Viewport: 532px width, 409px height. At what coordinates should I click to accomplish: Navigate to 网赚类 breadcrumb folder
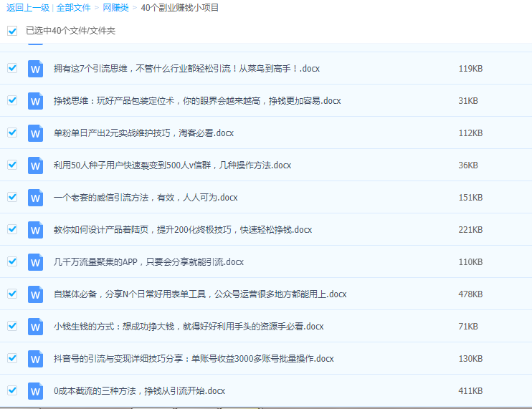(115, 8)
